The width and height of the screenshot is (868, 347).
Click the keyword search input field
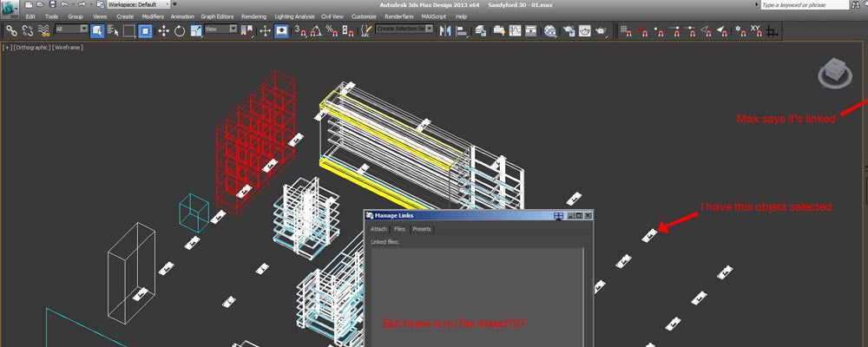tap(800, 5)
